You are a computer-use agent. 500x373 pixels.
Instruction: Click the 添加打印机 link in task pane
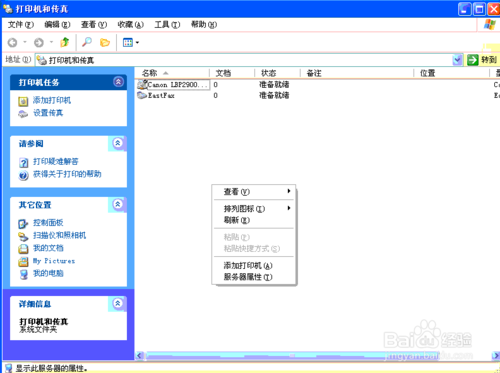tap(52, 100)
